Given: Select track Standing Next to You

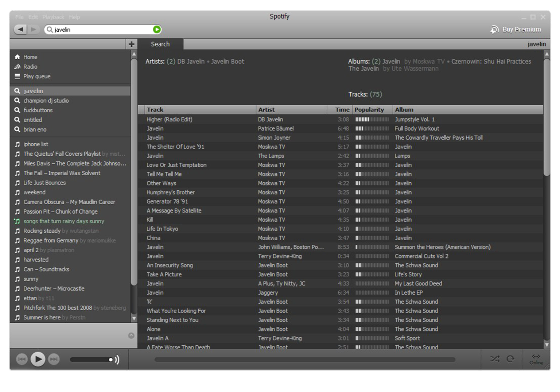Looking at the screenshot, I should [172, 320].
